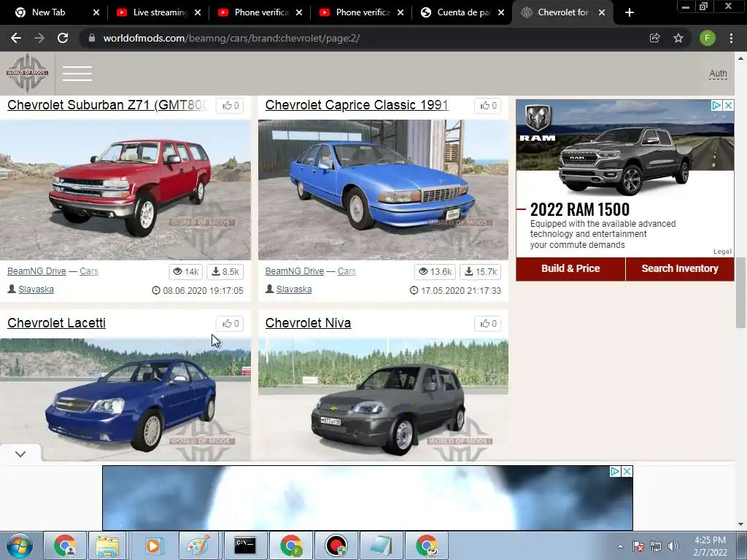Click the scrollbar down arrow
This screenshot has height=560, width=747.
point(740,524)
